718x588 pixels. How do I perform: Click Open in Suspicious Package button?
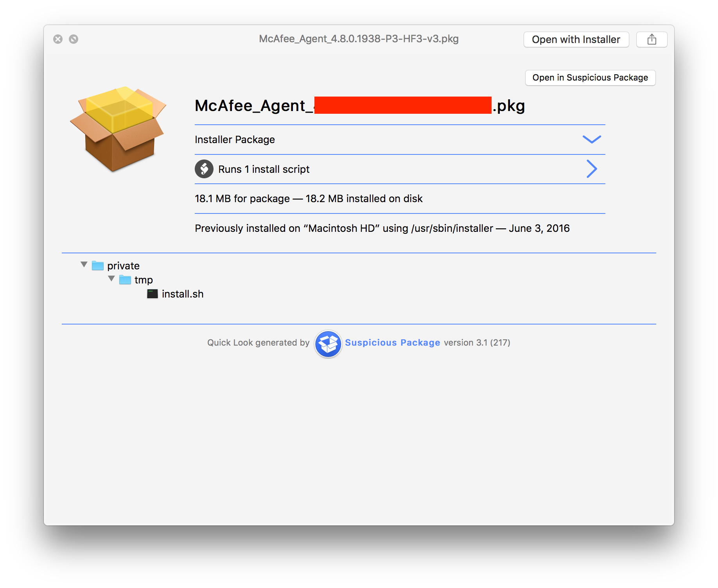(x=590, y=78)
